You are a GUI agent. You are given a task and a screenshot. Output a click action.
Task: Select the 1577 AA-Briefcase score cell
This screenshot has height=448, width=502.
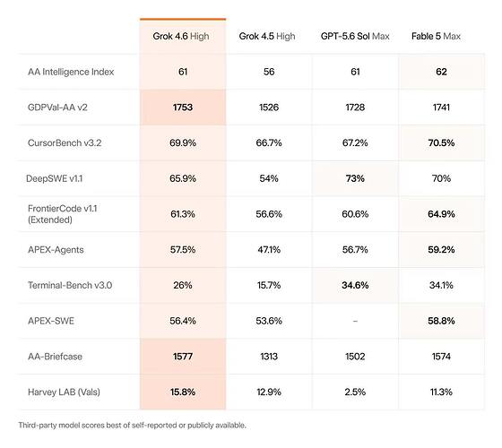click(x=183, y=357)
